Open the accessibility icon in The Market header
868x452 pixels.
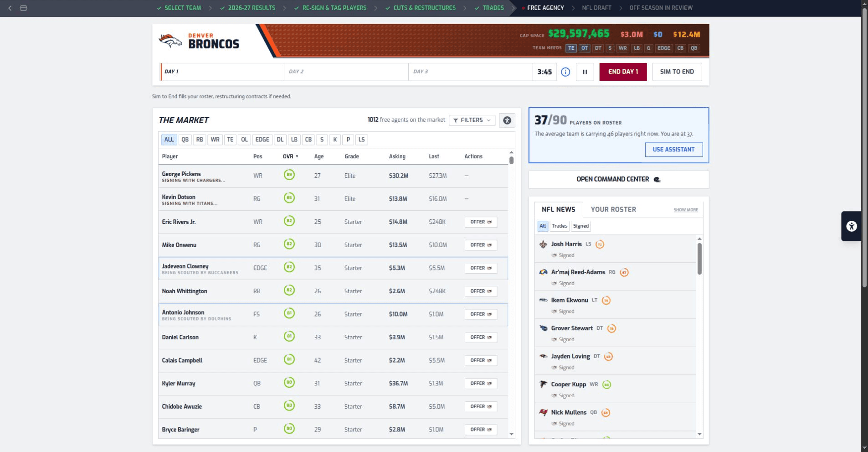(x=507, y=120)
